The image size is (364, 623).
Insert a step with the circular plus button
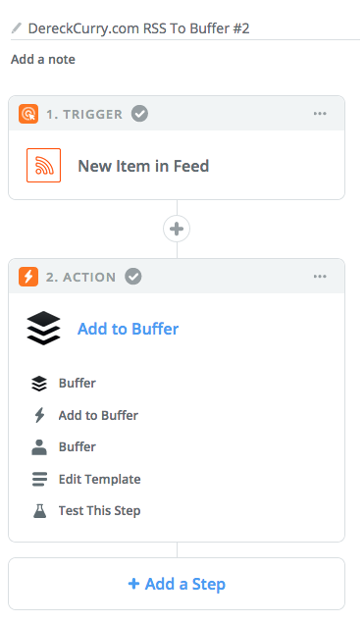point(177,229)
